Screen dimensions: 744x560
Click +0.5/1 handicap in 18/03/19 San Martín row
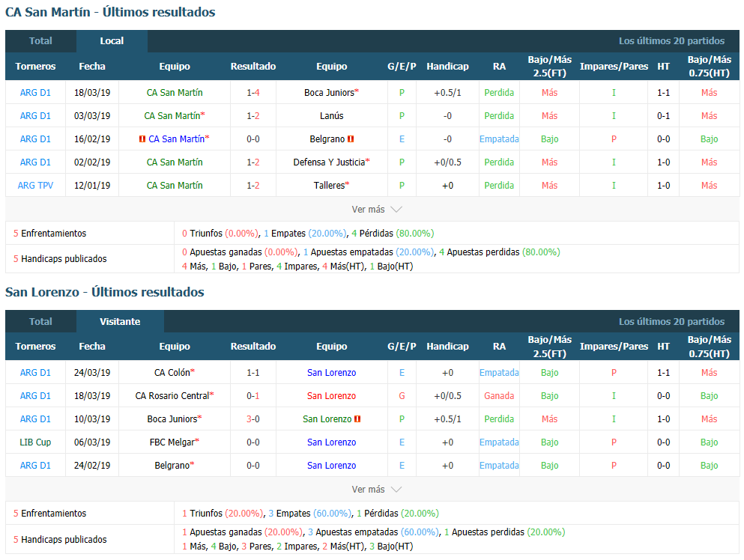447,93
